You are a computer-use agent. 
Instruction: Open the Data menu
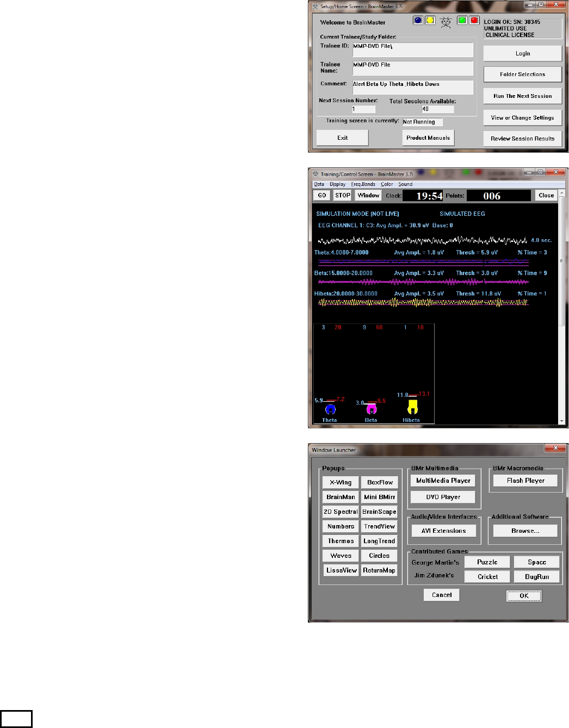point(319,184)
